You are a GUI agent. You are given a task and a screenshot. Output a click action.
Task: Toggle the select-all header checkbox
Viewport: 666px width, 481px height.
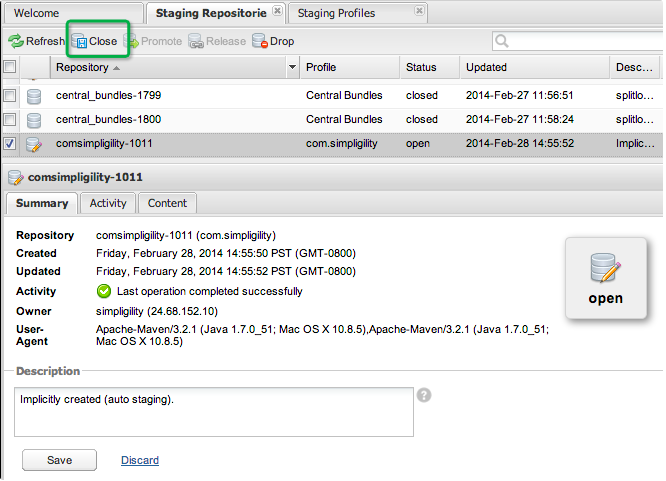pyautogui.click(x=9, y=67)
